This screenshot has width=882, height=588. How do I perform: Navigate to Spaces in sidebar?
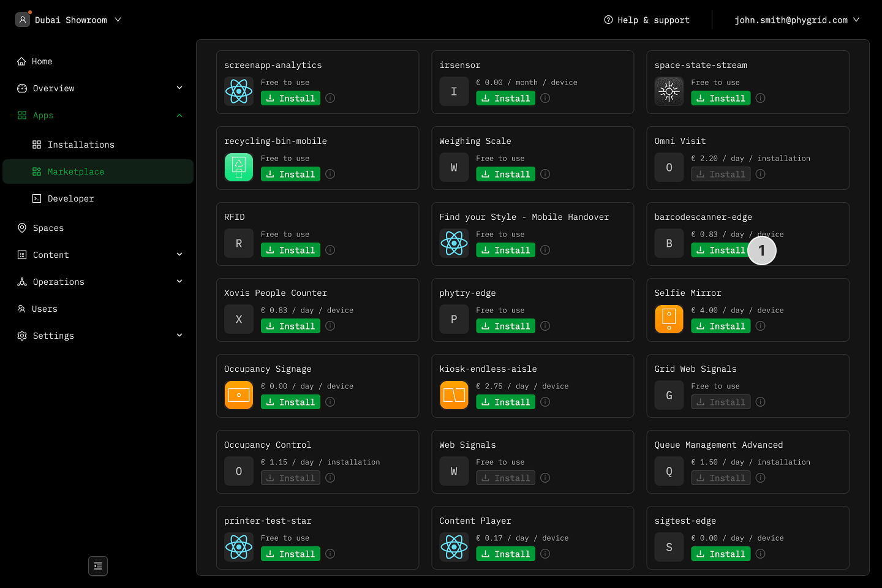(48, 228)
